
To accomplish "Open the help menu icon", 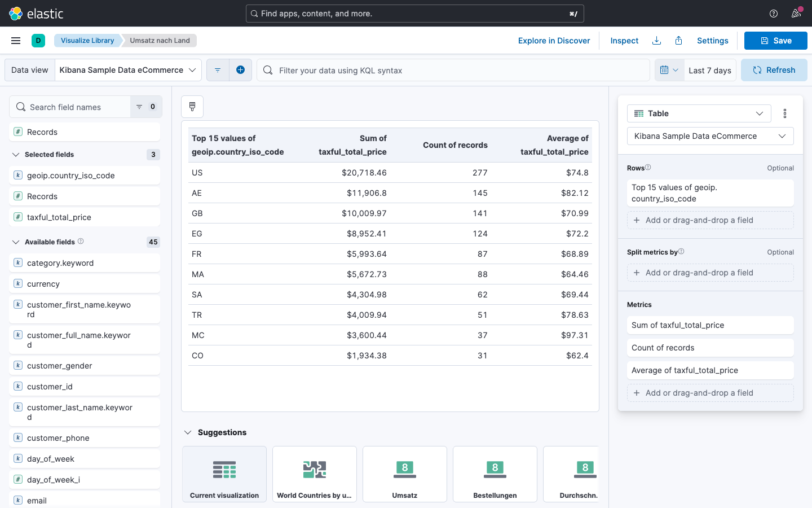I will pyautogui.click(x=774, y=14).
